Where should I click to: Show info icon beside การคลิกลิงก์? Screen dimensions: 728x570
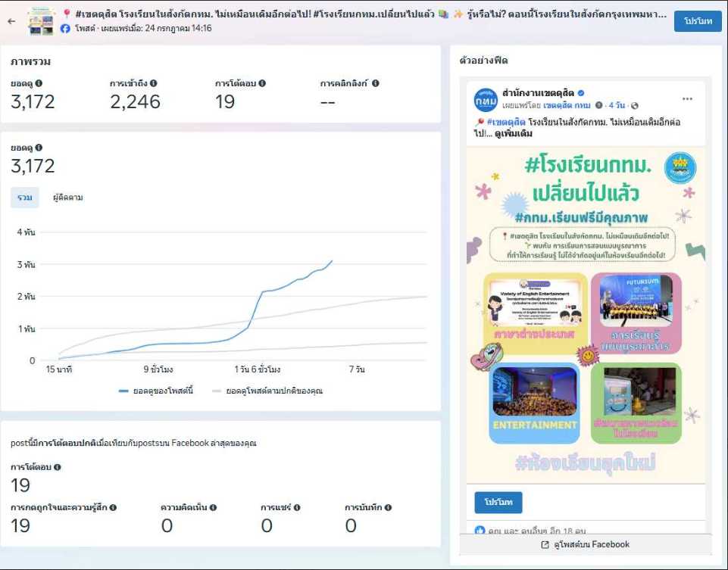375,83
